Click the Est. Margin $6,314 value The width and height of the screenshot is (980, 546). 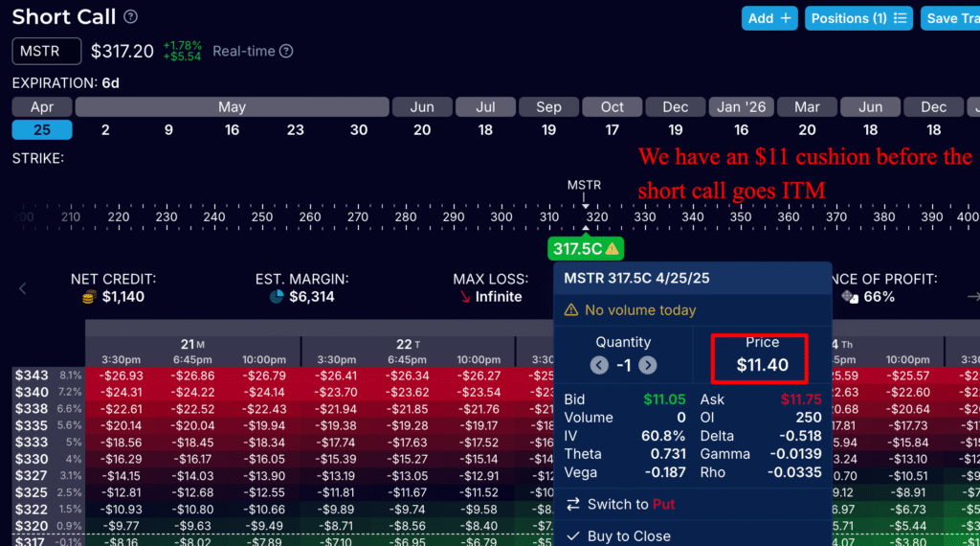point(311,296)
